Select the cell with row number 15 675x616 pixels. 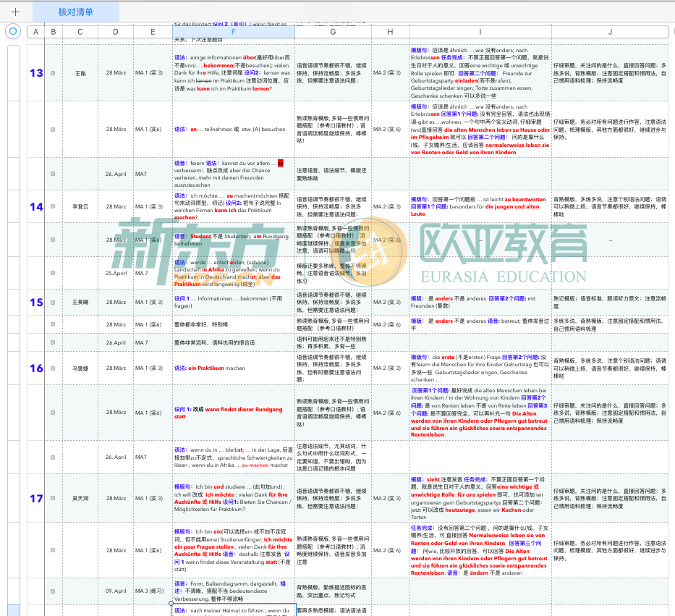(x=36, y=303)
